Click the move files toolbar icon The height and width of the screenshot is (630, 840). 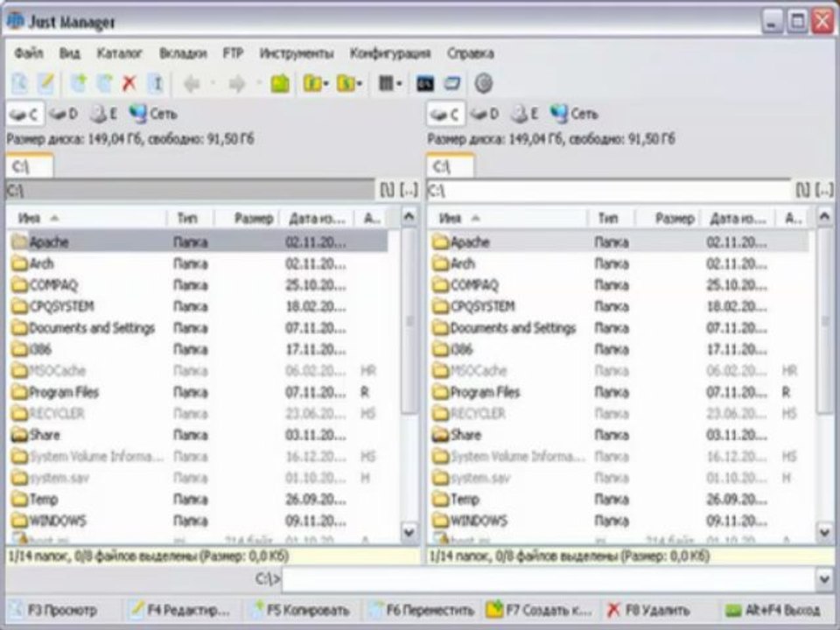pyautogui.click(x=104, y=84)
